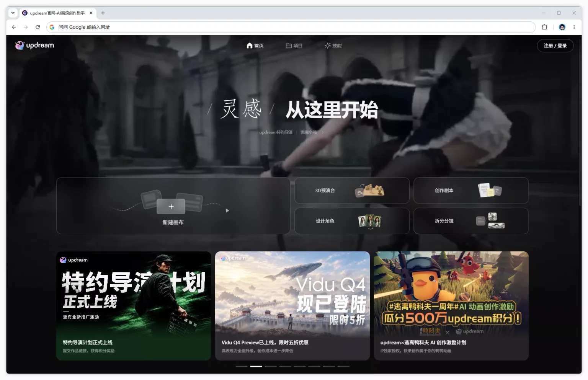Viewport: 588px width, 380px height.
Task: Jump to the last carousel page indicator
Action: pyautogui.click(x=343, y=366)
